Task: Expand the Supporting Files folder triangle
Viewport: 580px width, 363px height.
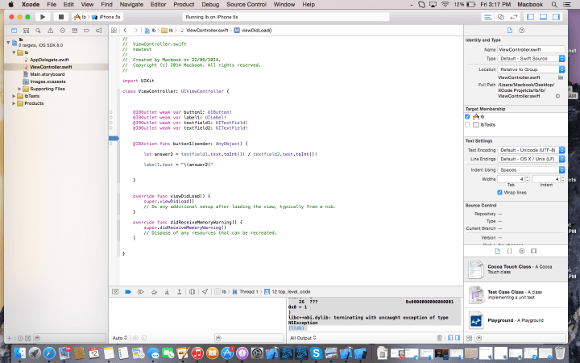Action: coord(19,89)
